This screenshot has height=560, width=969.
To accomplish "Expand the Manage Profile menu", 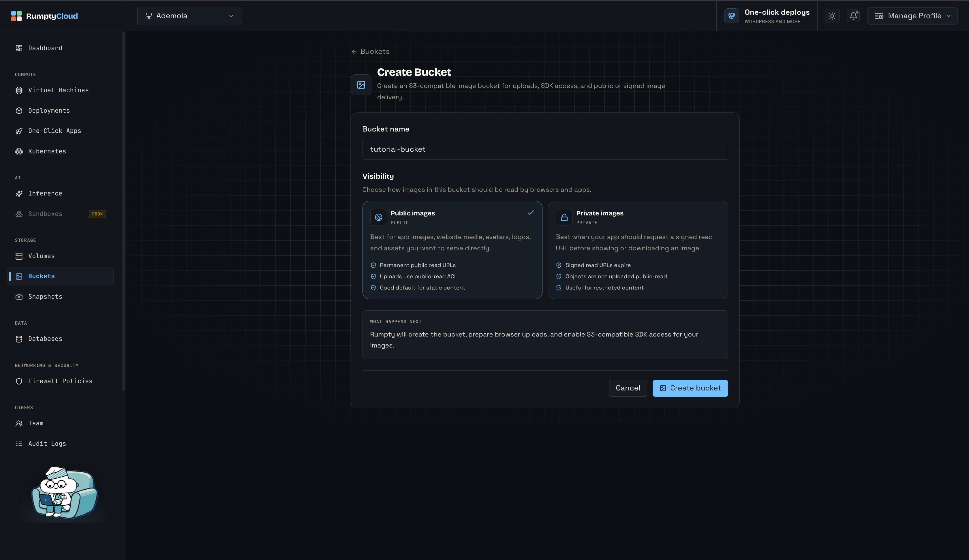I will pos(912,16).
